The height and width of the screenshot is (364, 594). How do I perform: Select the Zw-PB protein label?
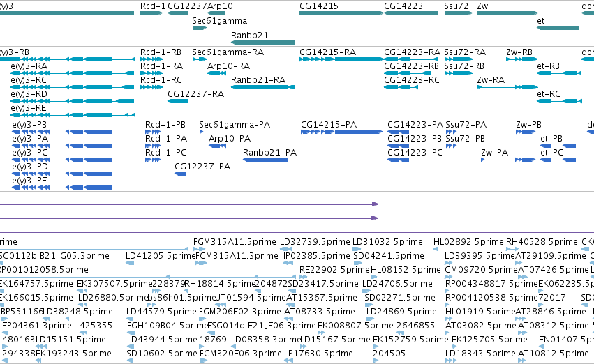[x=528, y=125]
